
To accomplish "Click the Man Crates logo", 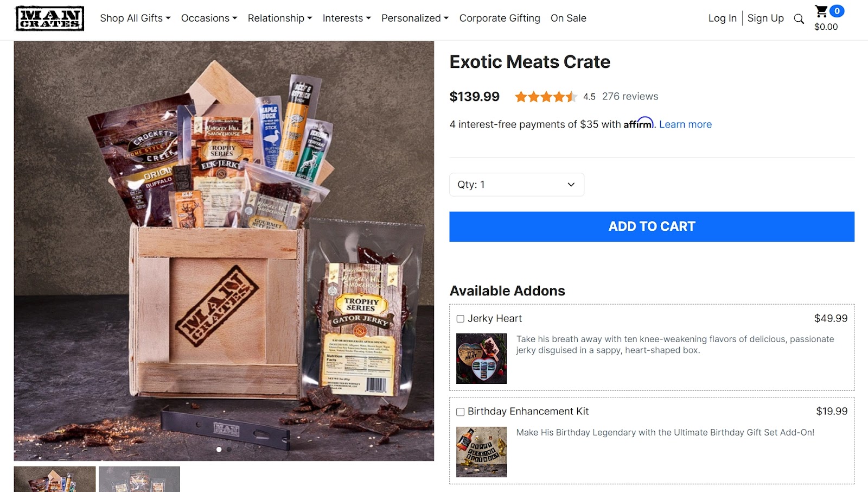I will (x=50, y=18).
